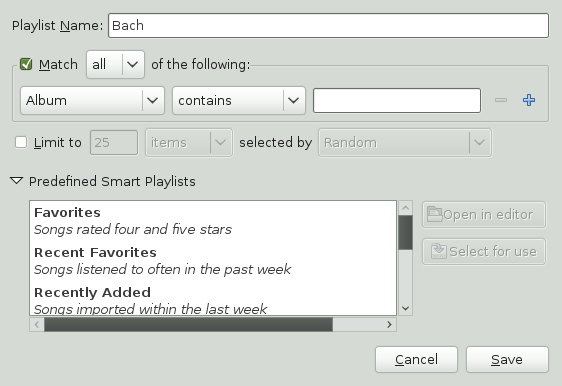Select the Recent Favorites playlist entry

coord(213,261)
